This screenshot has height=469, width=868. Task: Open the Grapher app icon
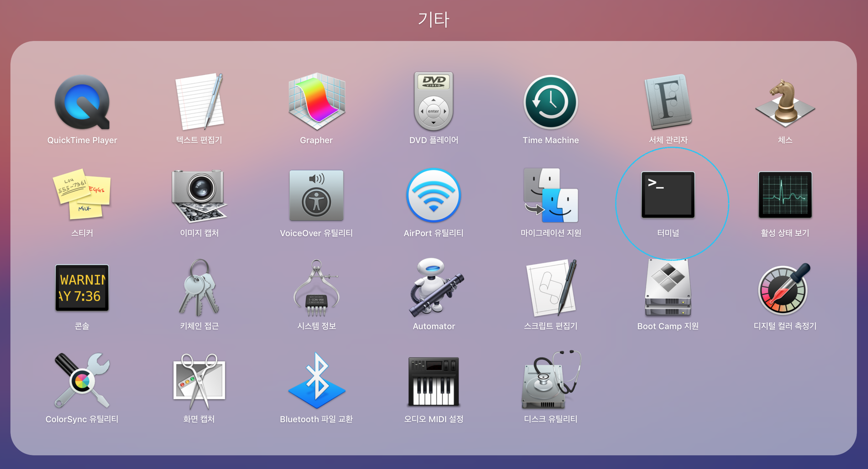(316, 101)
